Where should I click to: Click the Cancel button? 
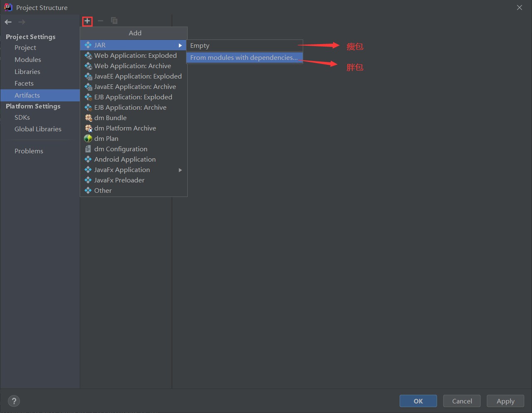[x=462, y=401]
